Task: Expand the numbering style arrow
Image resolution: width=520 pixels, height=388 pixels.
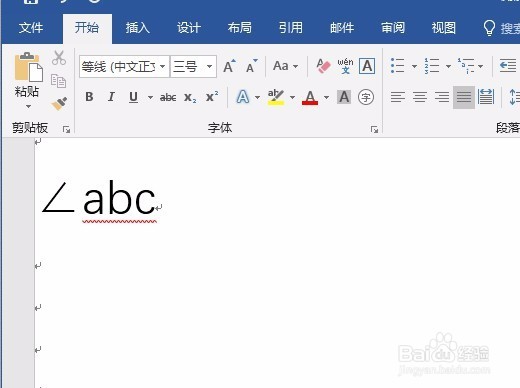Action: [448, 66]
